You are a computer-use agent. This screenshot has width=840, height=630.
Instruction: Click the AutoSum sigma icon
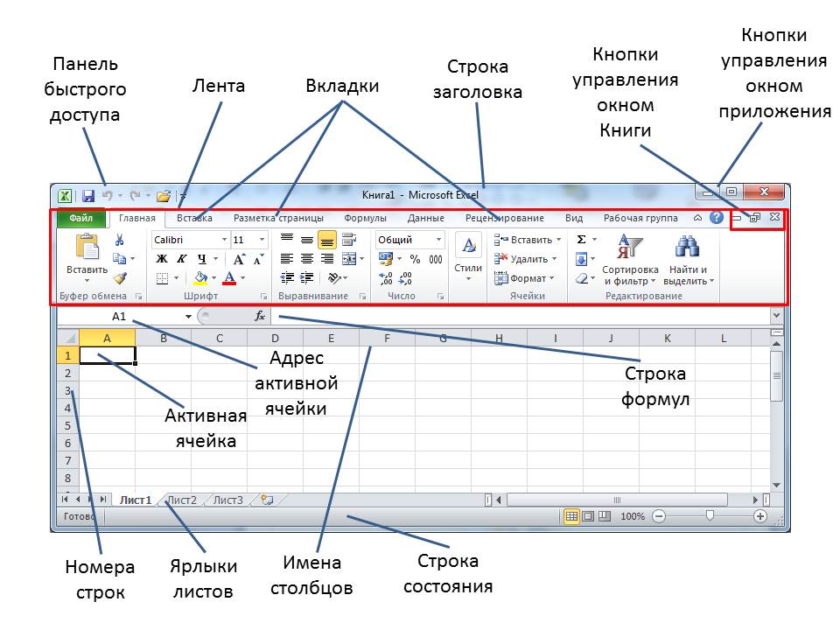tap(581, 240)
